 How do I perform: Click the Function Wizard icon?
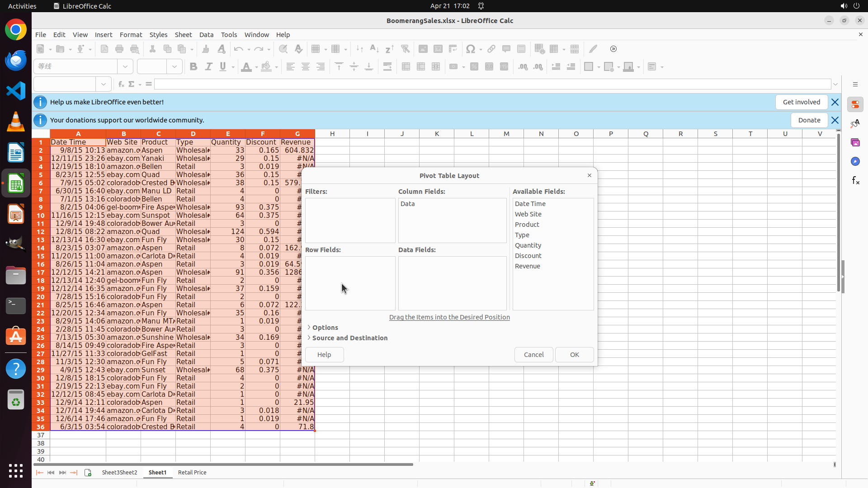point(121,84)
